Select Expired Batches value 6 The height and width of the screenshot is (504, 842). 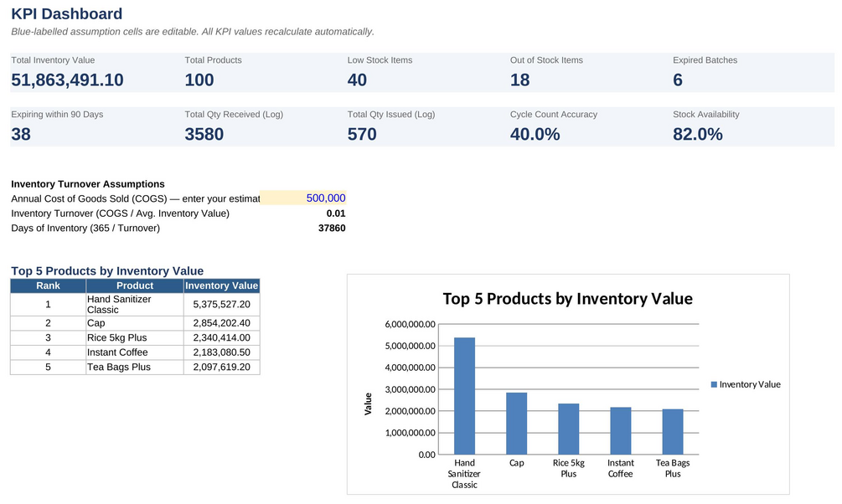click(x=678, y=80)
